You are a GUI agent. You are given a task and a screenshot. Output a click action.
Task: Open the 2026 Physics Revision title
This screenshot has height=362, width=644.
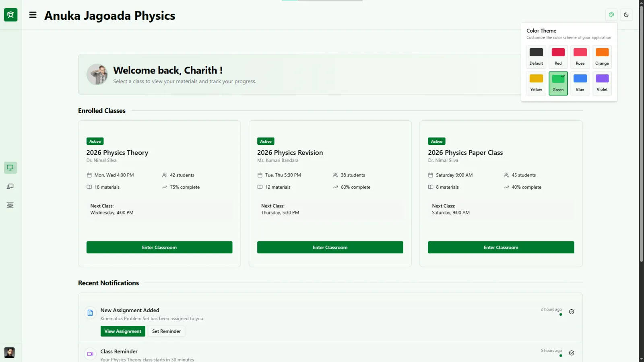point(290,152)
